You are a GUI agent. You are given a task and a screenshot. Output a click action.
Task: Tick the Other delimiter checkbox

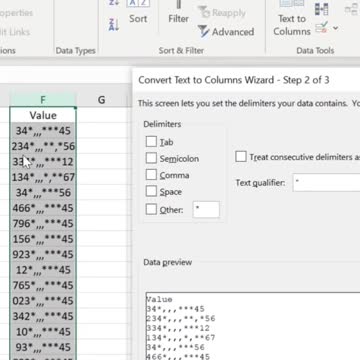pyautogui.click(x=151, y=209)
